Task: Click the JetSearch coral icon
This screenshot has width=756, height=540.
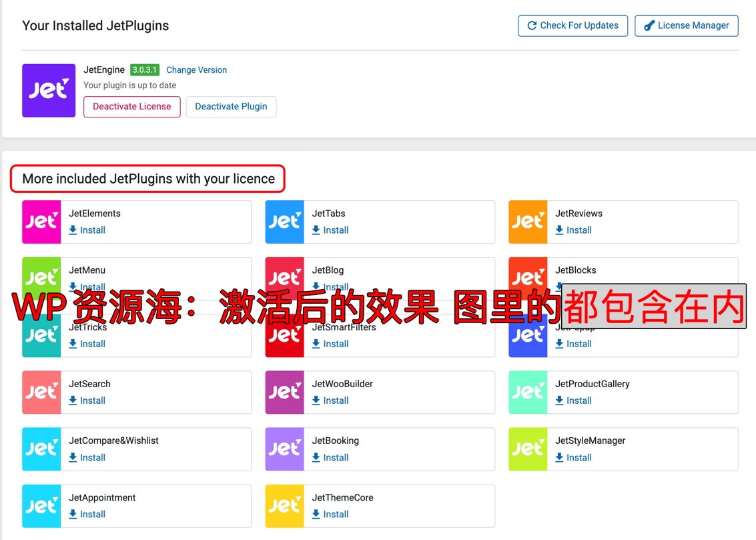Action: click(x=41, y=392)
